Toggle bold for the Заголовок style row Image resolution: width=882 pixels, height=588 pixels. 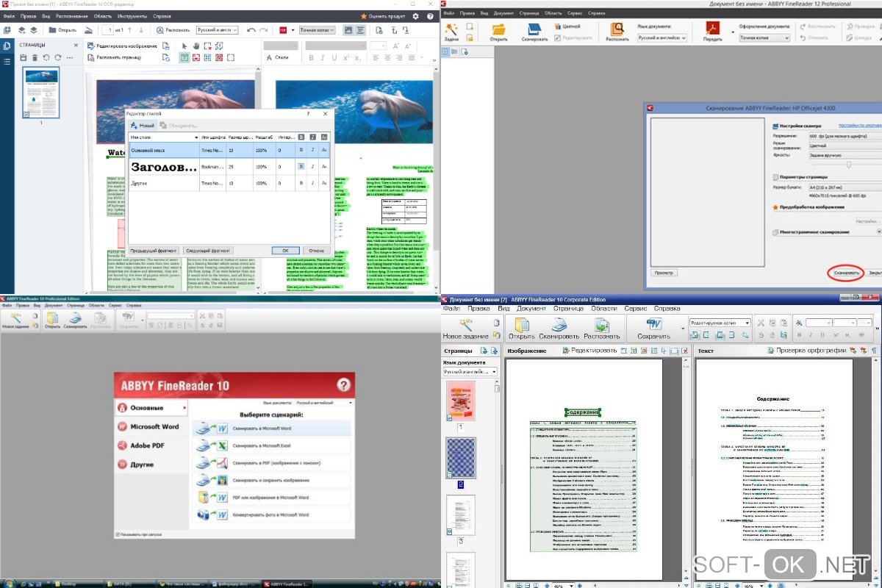pos(301,166)
